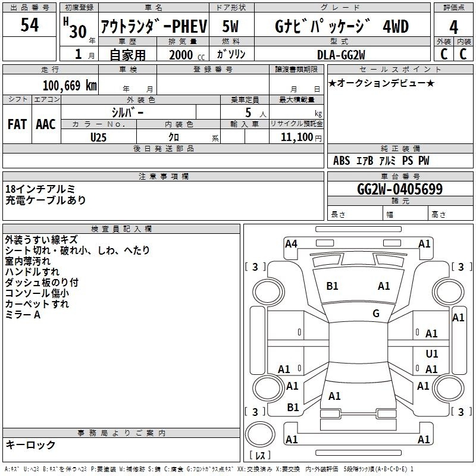The width and height of the screenshot is (476, 476).
Task: Click the FAT shift type indicator
Action: click(17, 124)
